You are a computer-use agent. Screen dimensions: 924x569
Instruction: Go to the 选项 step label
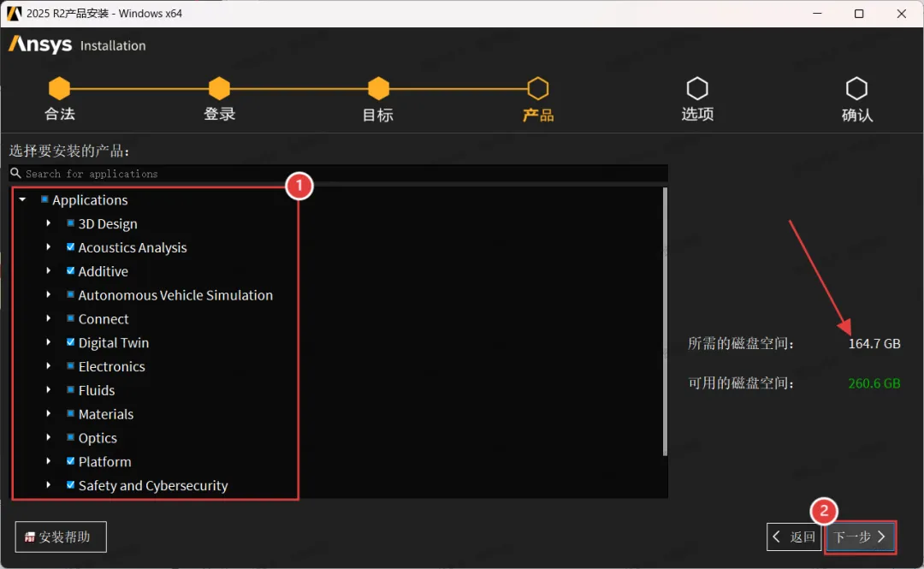click(x=697, y=114)
